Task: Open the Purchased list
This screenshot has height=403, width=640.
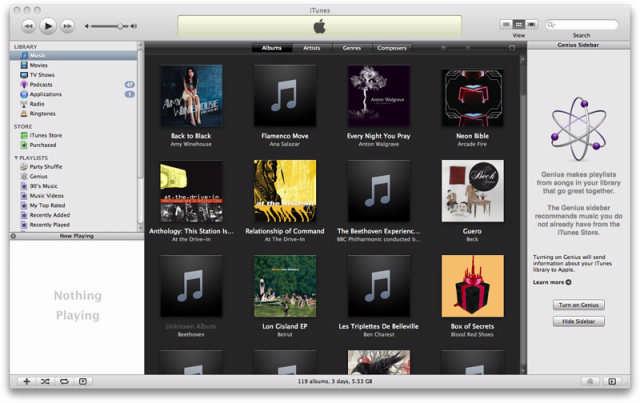Action: [x=73, y=145]
